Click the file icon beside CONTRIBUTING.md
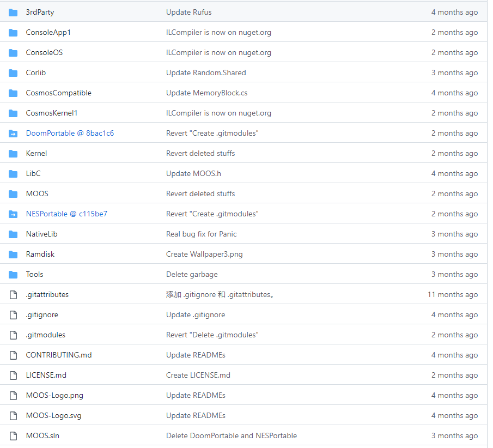This screenshot has width=493, height=448. tap(13, 355)
